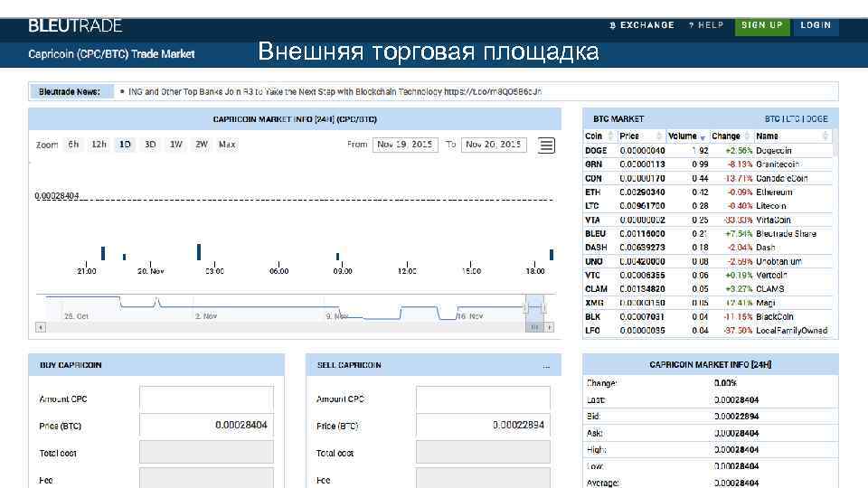Open the Help menu
Screen dimensions: 868x488
tap(706, 25)
